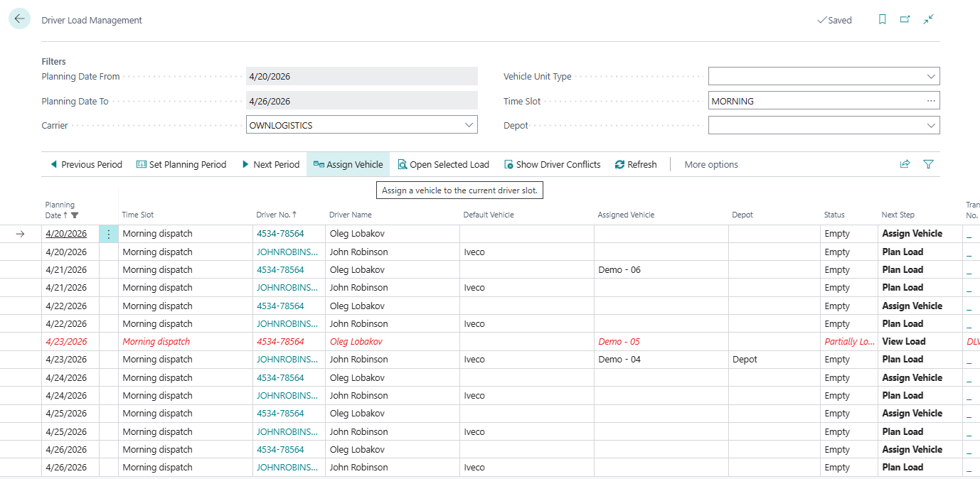Image resolution: width=980 pixels, height=479 pixels.
Task: Click the Show Driver Conflicts icon
Action: click(508, 163)
